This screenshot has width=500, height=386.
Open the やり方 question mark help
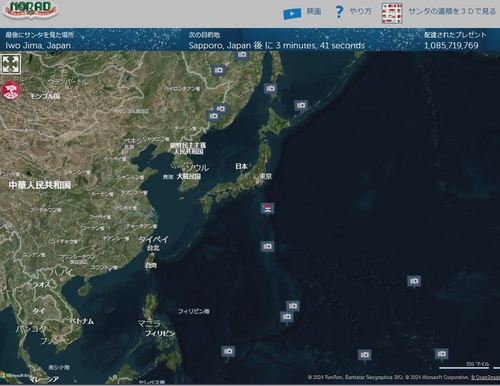[x=339, y=12]
